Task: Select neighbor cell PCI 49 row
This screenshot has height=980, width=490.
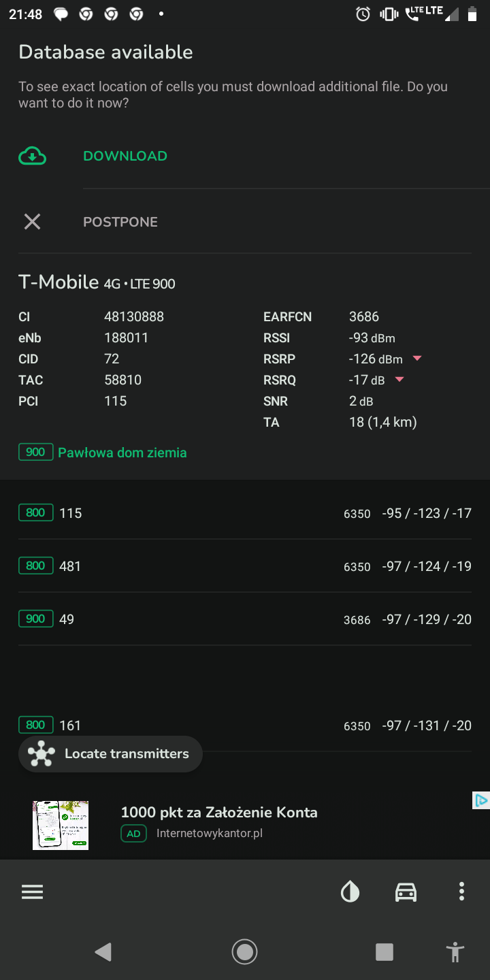Action: pyautogui.click(x=245, y=619)
